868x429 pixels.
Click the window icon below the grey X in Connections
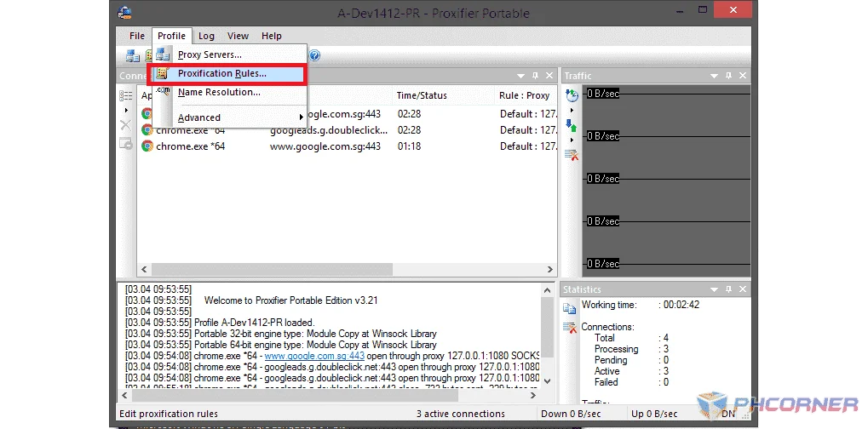pyautogui.click(x=126, y=144)
